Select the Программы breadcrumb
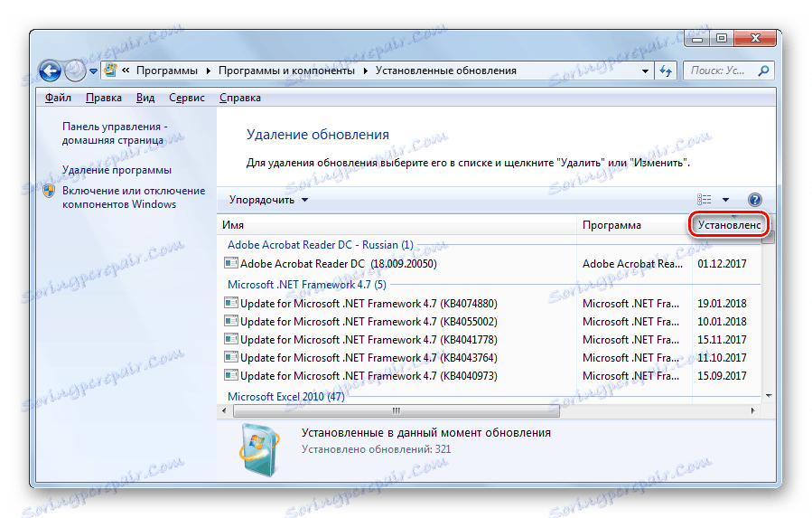 [x=167, y=71]
